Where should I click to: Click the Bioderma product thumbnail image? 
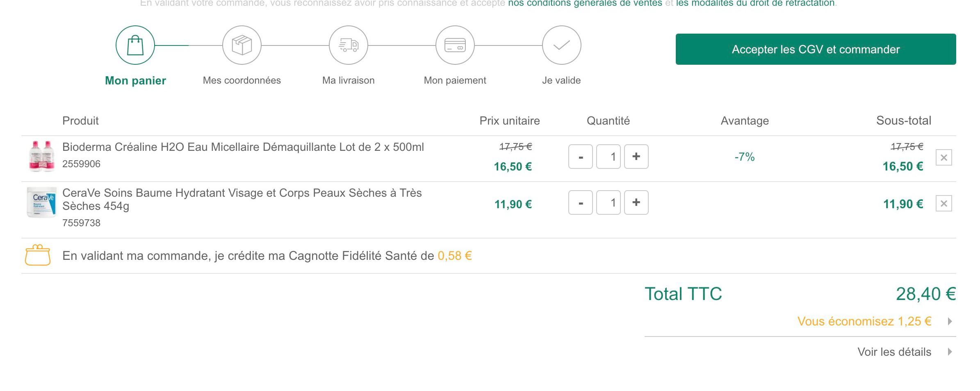click(x=42, y=156)
